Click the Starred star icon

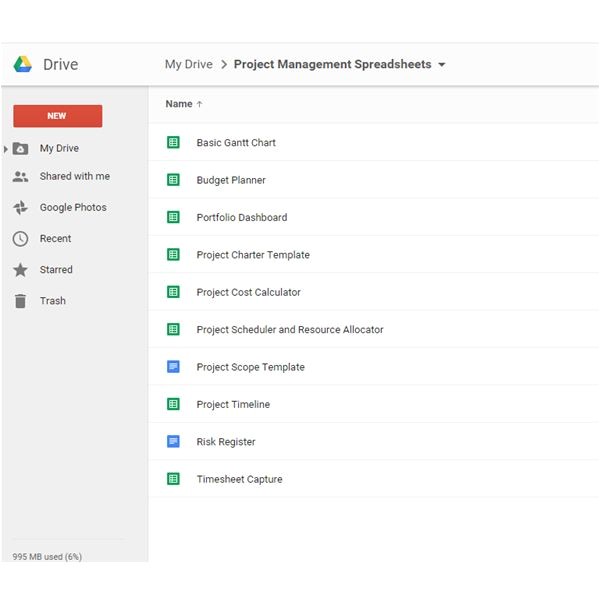point(20,270)
